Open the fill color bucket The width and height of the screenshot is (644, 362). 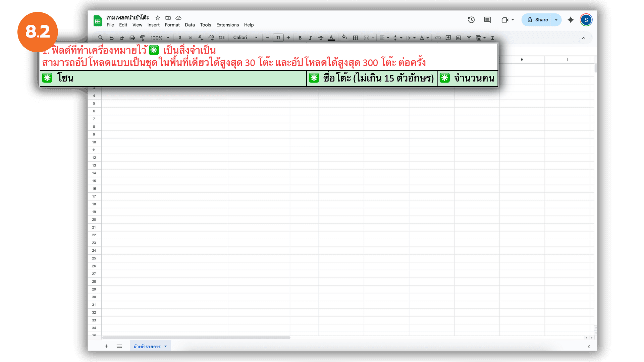click(x=344, y=37)
